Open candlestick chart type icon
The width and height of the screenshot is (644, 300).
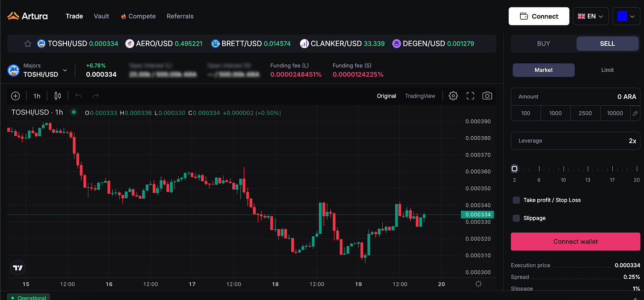[x=57, y=96]
